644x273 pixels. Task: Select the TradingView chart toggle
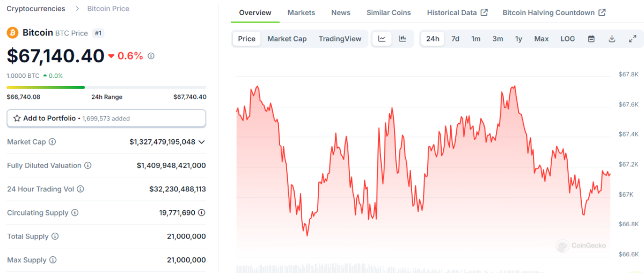tap(340, 39)
